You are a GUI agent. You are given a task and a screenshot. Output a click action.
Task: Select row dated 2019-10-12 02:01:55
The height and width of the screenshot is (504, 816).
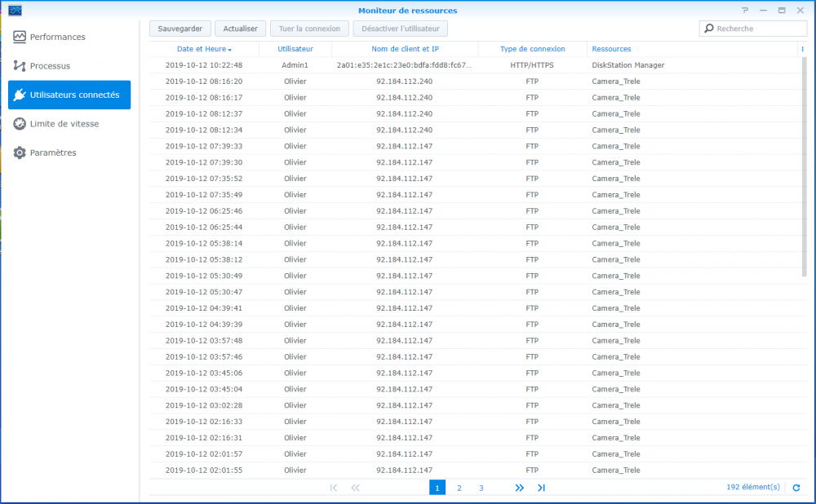(x=475, y=470)
